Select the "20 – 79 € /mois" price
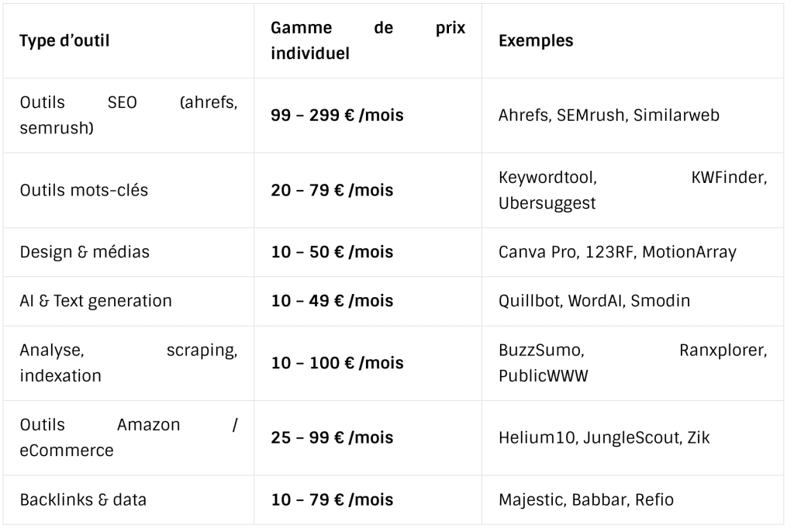 pos(332,190)
